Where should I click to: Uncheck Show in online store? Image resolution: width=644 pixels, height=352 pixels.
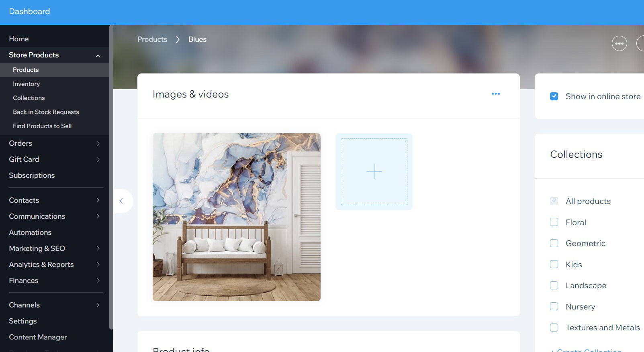point(554,96)
